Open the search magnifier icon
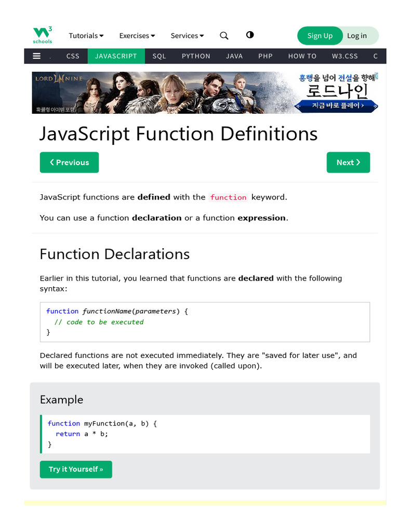Image resolution: width=399 pixels, height=532 pixels. tap(224, 35)
